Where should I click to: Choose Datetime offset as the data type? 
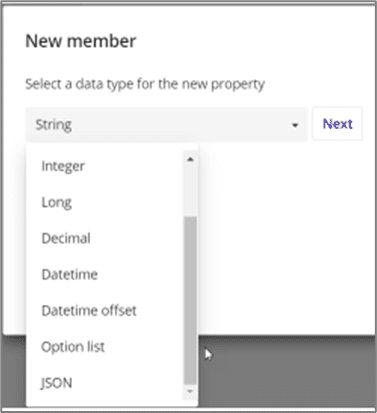(x=89, y=311)
